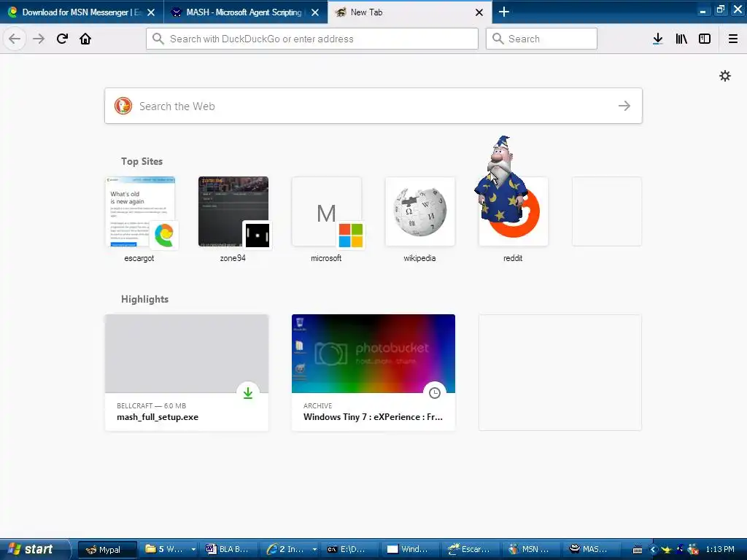Open the 2 In... Internet Explorer taskbar group
Viewport: 747px width, 560px height.
pyautogui.click(x=287, y=550)
